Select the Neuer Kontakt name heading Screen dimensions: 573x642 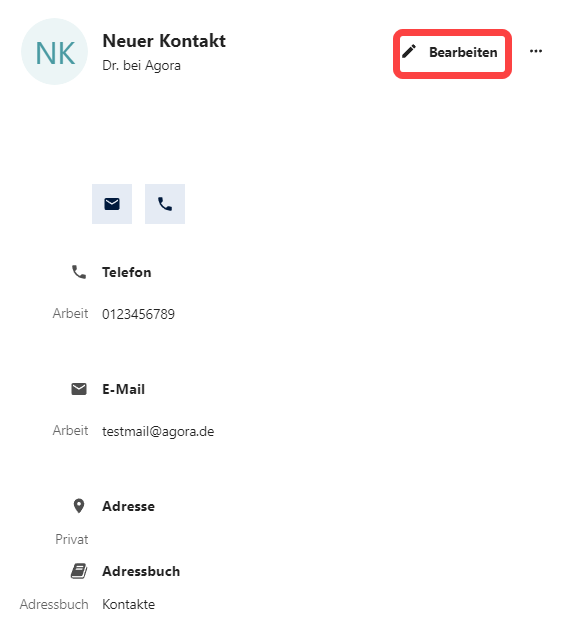(164, 41)
